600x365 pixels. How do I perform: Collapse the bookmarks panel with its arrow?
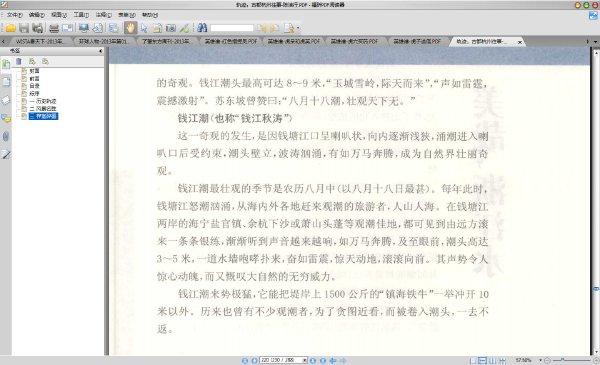(100, 51)
